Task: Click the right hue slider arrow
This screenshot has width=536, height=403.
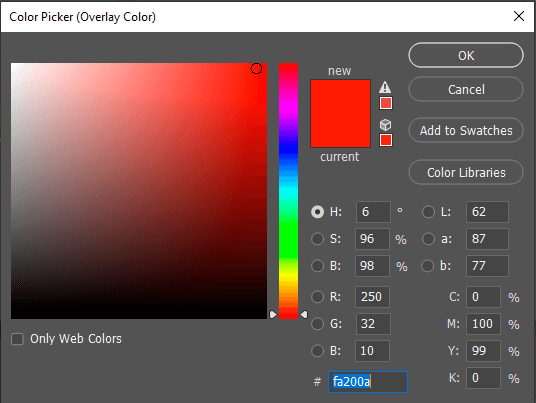Action: (304, 314)
